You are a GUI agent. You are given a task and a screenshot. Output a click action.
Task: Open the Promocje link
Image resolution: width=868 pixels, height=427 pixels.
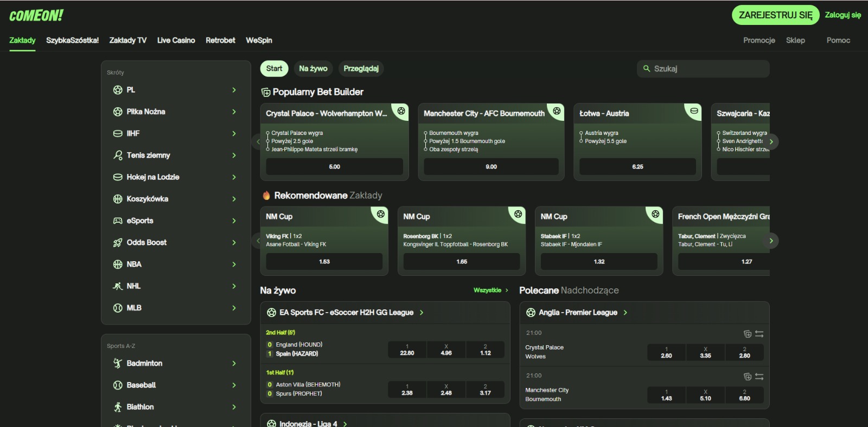coord(759,40)
